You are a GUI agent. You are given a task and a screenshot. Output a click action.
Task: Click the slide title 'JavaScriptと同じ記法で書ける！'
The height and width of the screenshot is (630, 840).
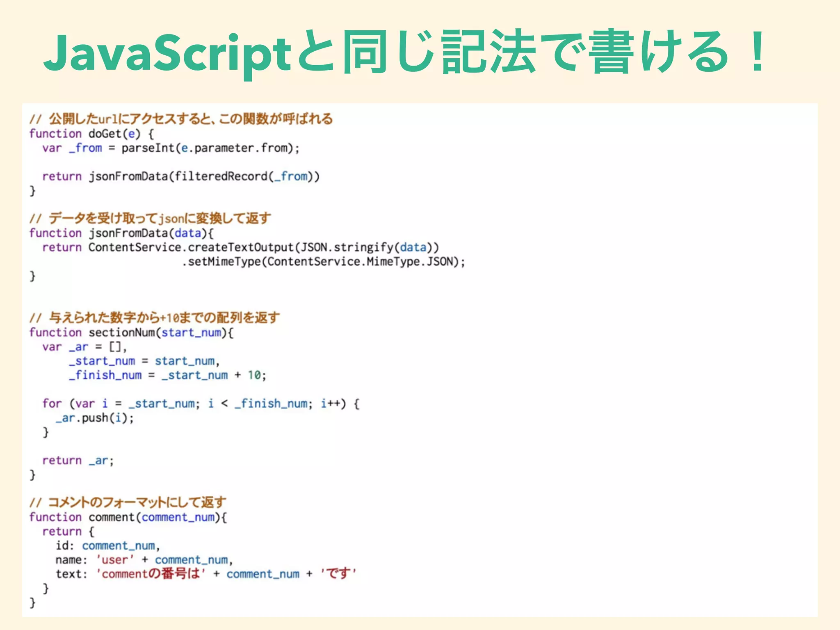coord(404,52)
